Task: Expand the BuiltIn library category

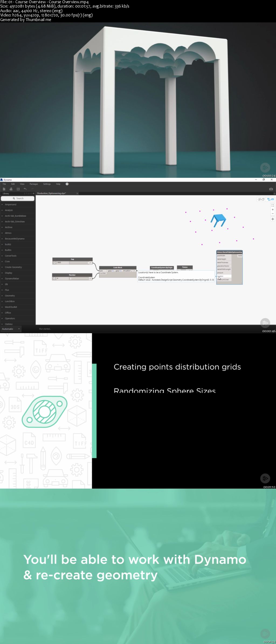Action: 18,250
